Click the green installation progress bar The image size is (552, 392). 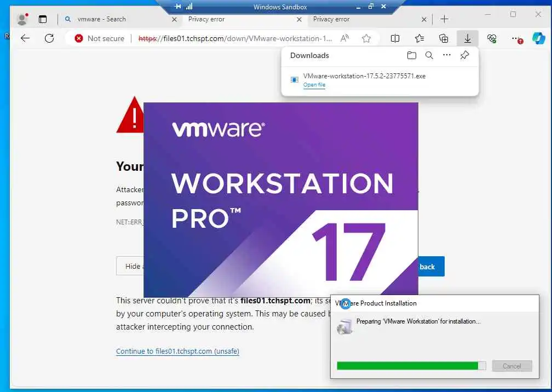(x=411, y=366)
